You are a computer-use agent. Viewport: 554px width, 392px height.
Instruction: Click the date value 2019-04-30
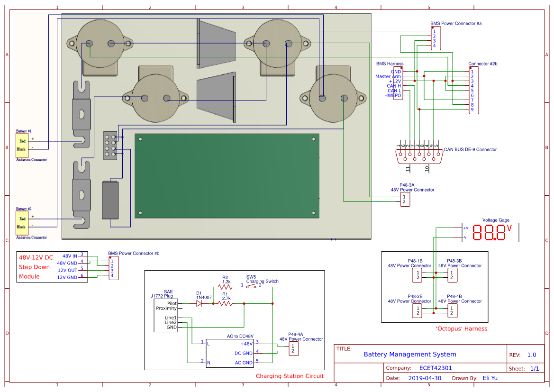point(425,378)
